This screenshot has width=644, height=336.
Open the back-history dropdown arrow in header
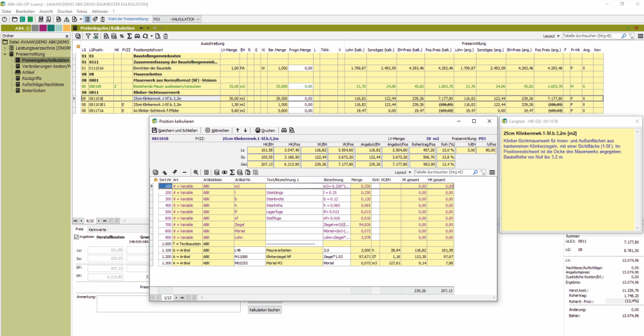147,28
